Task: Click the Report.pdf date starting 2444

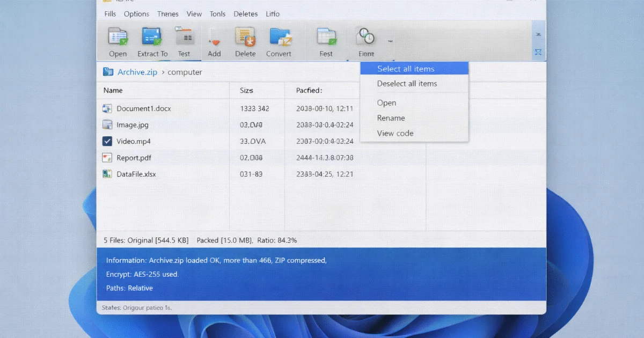Action: coord(325,158)
